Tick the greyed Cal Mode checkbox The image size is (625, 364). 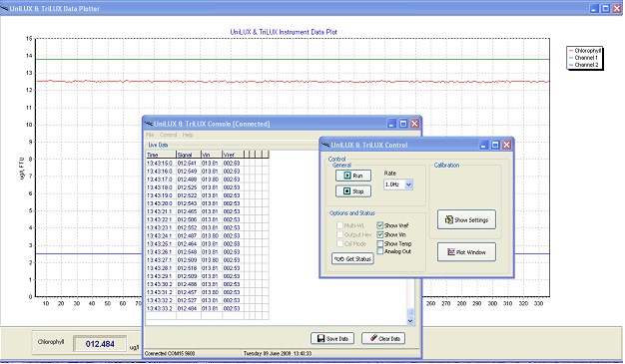[340, 243]
